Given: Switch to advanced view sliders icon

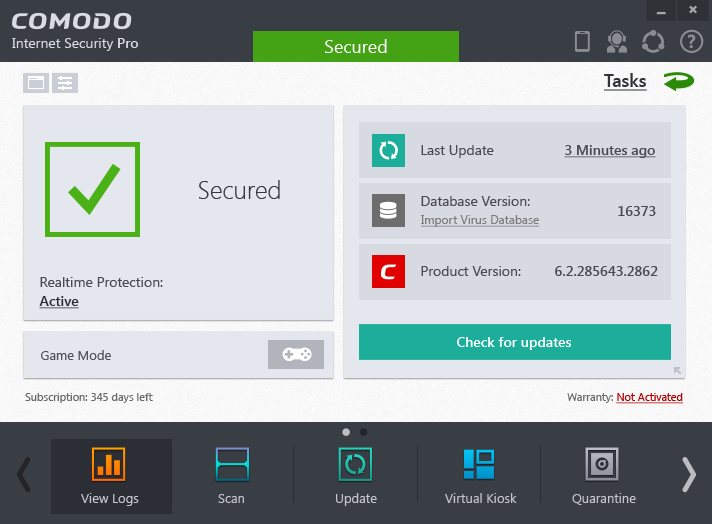Looking at the screenshot, I should click(x=65, y=83).
